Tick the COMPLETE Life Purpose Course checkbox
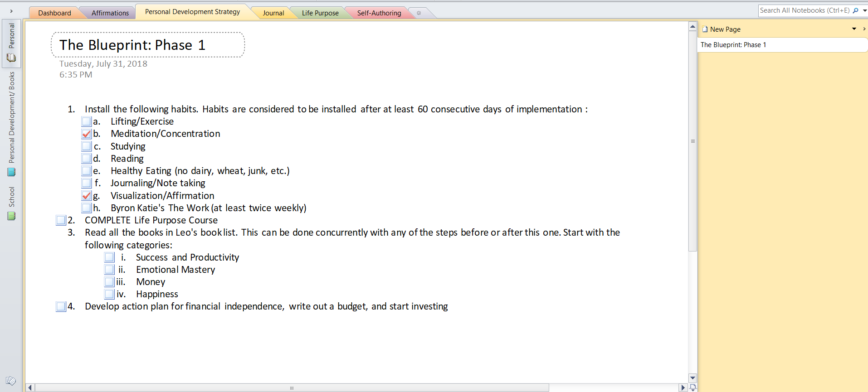The height and width of the screenshot is (392, 868). point(61,220)
